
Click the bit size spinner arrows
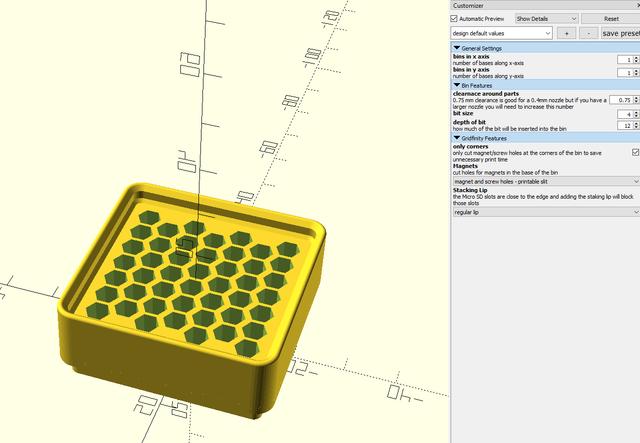click(636, 114)
